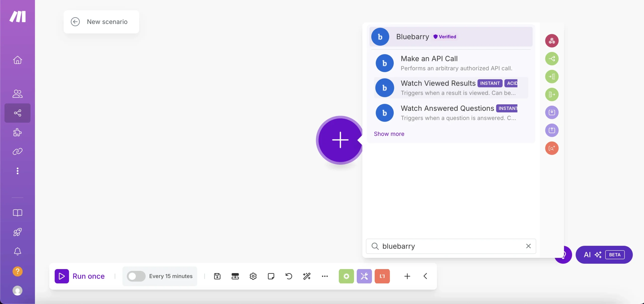The height and width of the screenshot is (304, 644).
Task: Open the What's new rocket icon
Action: [x=18, y=232]
